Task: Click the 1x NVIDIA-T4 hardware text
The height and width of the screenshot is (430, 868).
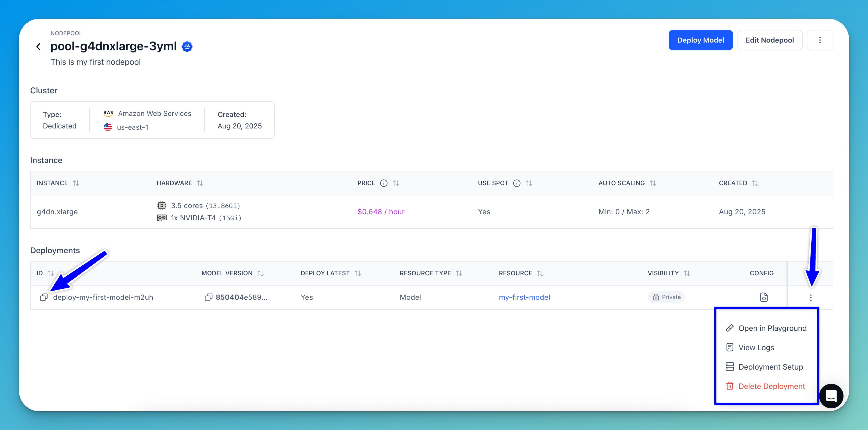Action: pos(206,218)
